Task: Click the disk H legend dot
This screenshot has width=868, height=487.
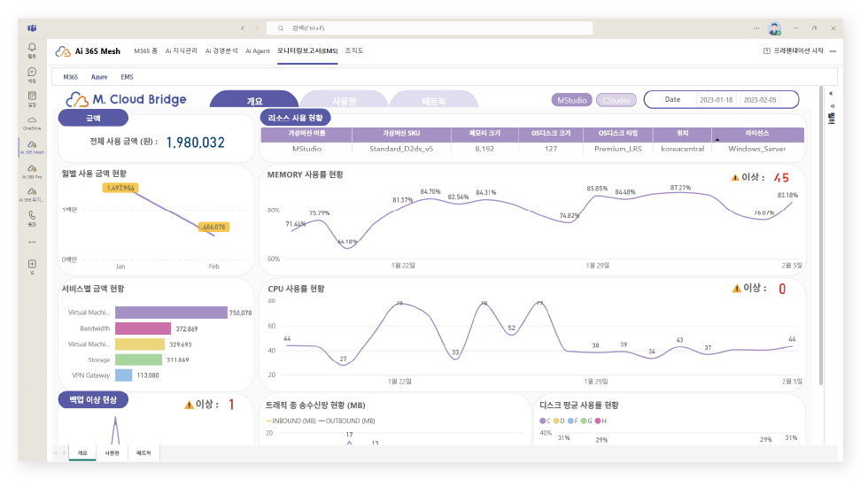Action: point(598,421)
